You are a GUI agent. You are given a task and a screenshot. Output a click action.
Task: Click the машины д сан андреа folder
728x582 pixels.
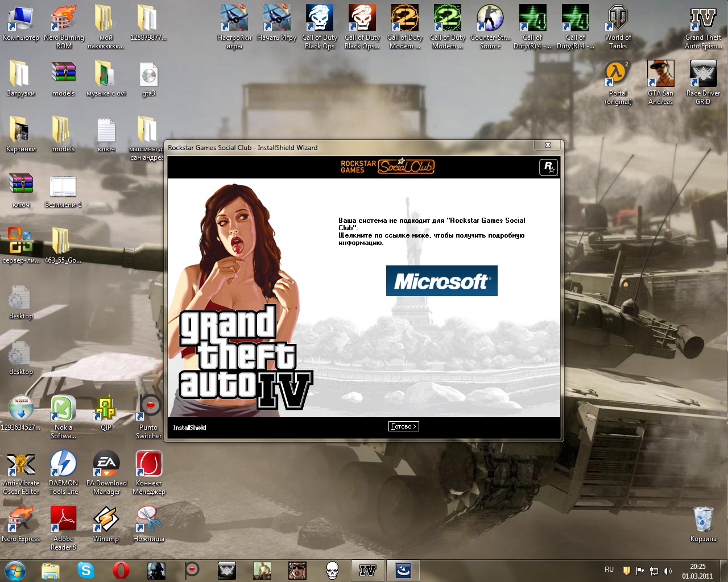click(x=147, y=139)
